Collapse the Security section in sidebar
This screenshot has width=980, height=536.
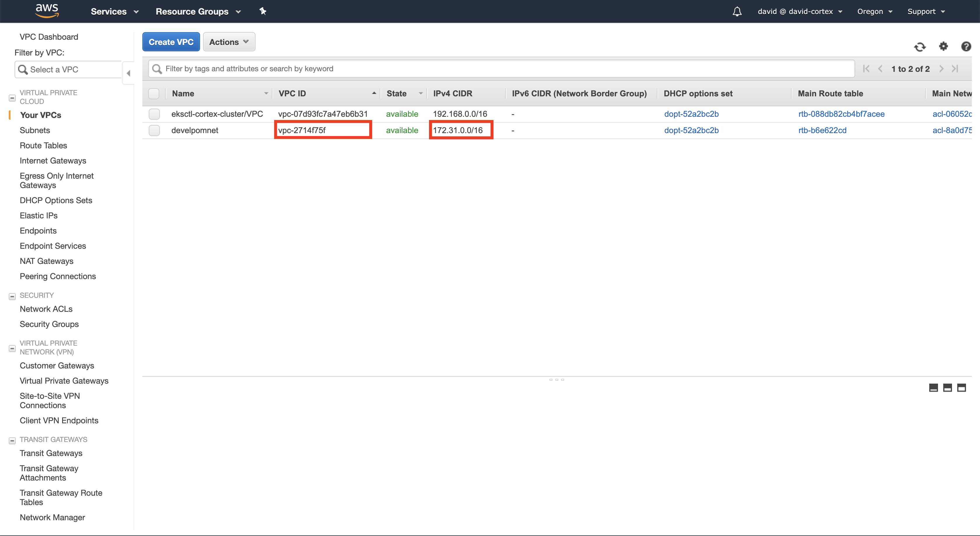pyautogui.click(x=12, y=296)
